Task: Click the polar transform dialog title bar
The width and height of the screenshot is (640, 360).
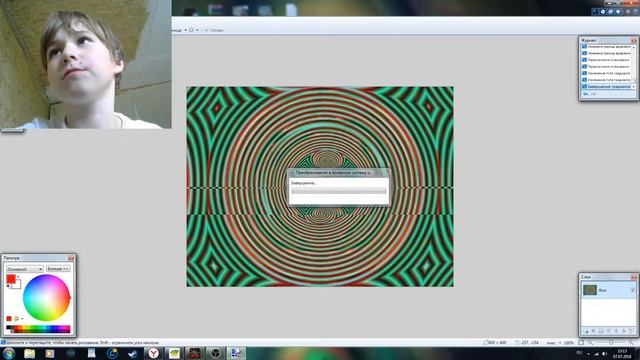Action: (338, 173)
